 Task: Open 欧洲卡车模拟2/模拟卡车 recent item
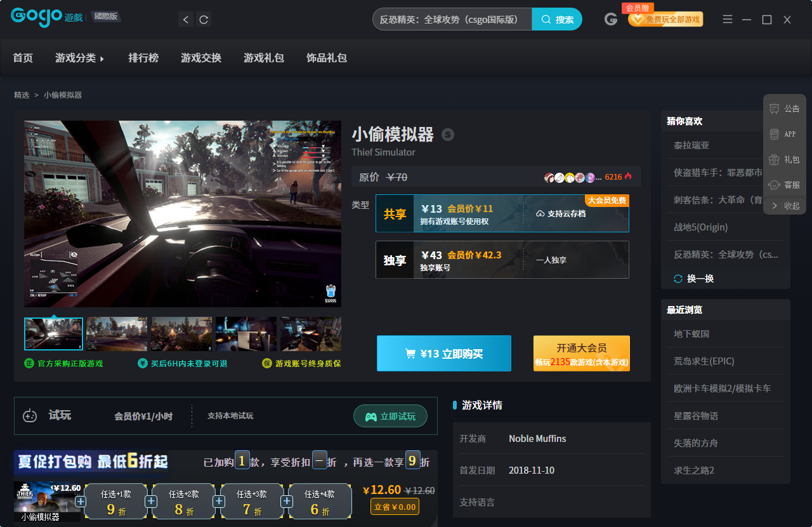coord(723,389)
